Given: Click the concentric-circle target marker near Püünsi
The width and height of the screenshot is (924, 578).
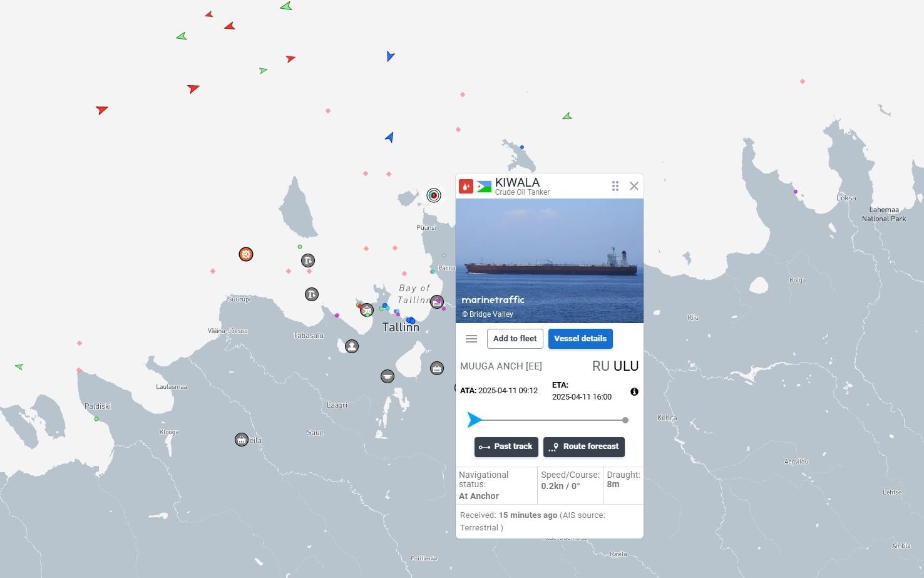Looking at the screenshot, I should [x=434, y=195].
